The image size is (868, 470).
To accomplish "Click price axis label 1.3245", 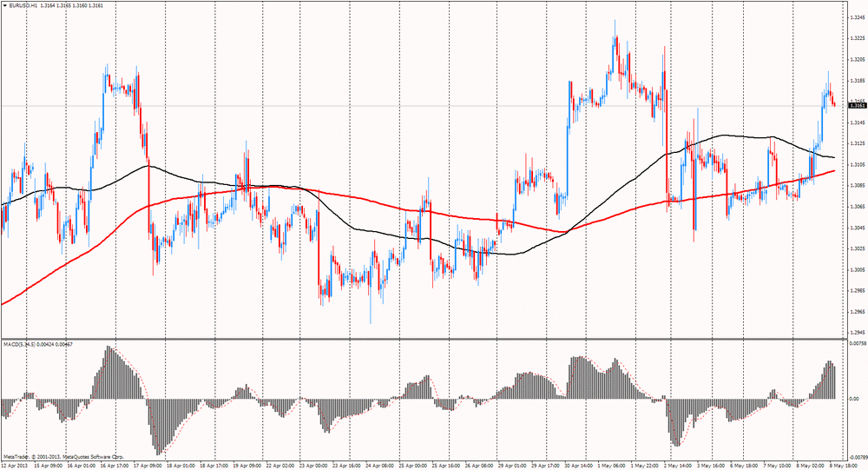I will tap(857, 17).
